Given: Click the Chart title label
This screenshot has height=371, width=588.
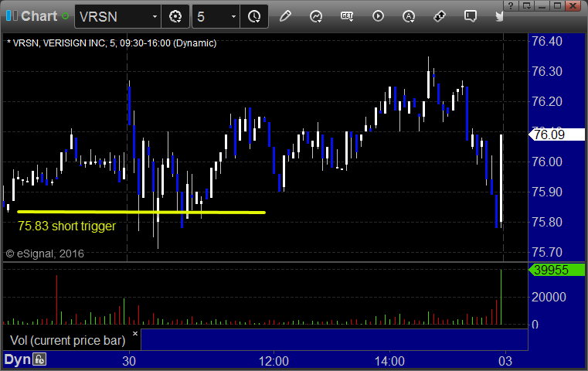Looking at the screenshot, I should (x=39, y=16).
